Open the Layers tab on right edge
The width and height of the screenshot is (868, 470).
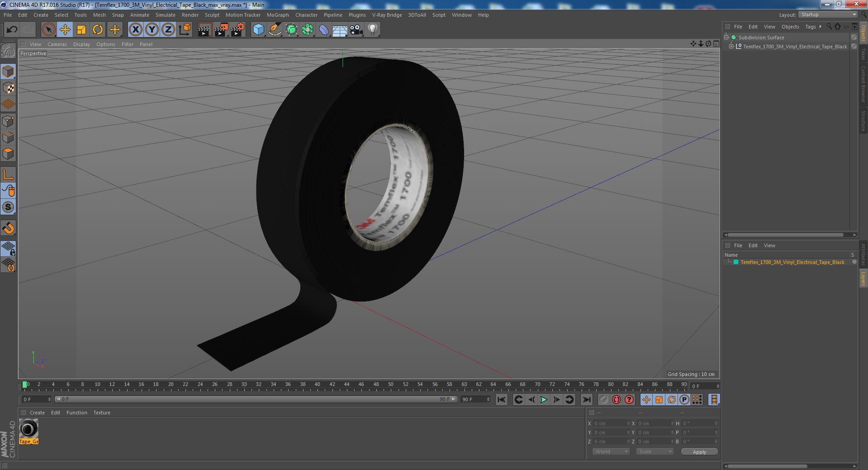[863, 278]
